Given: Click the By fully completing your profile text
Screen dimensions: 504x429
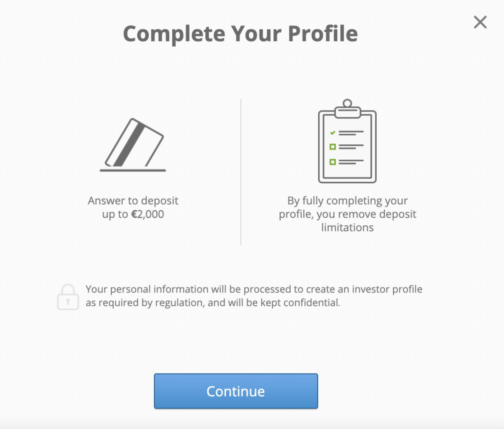Looking at the screenshot, I should click(347, 207).
